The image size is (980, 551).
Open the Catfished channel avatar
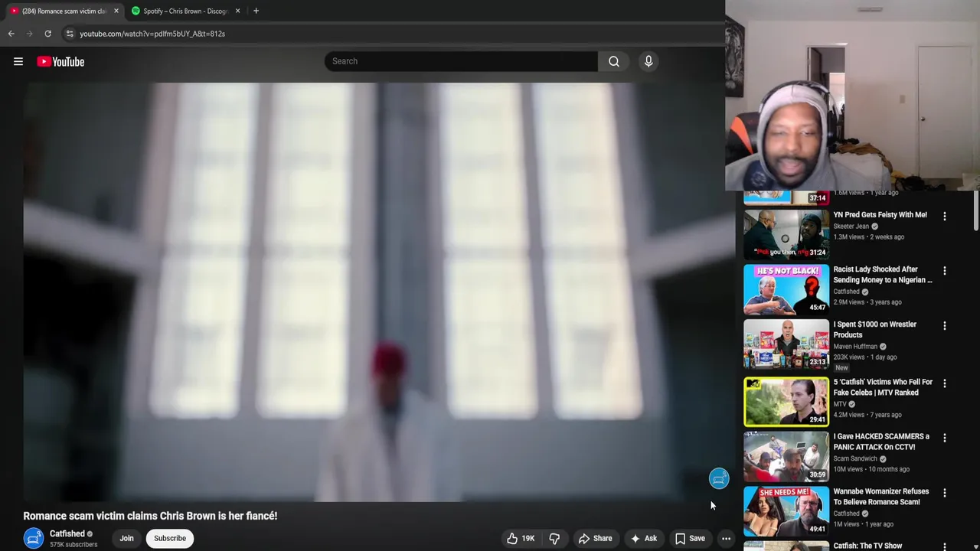34,539
